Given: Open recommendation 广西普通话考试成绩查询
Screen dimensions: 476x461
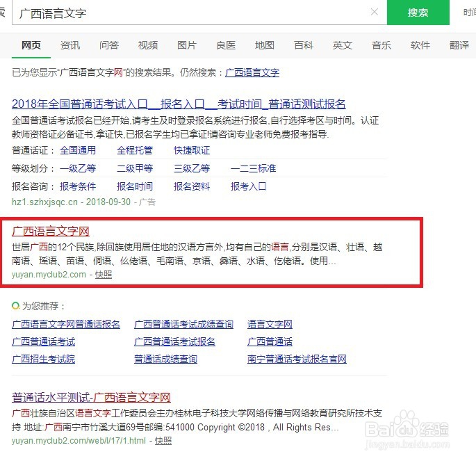Looking at the screenshot, I should click(x=183, y=324).
